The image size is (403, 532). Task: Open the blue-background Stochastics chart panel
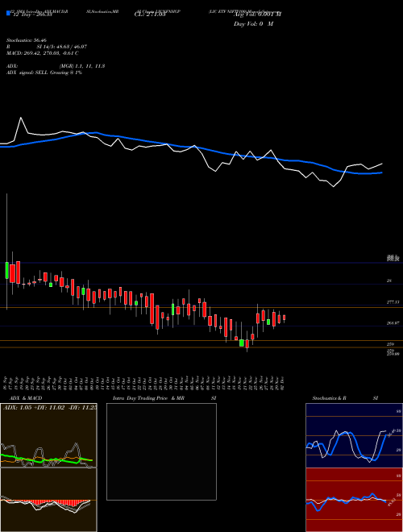point(354,435)
